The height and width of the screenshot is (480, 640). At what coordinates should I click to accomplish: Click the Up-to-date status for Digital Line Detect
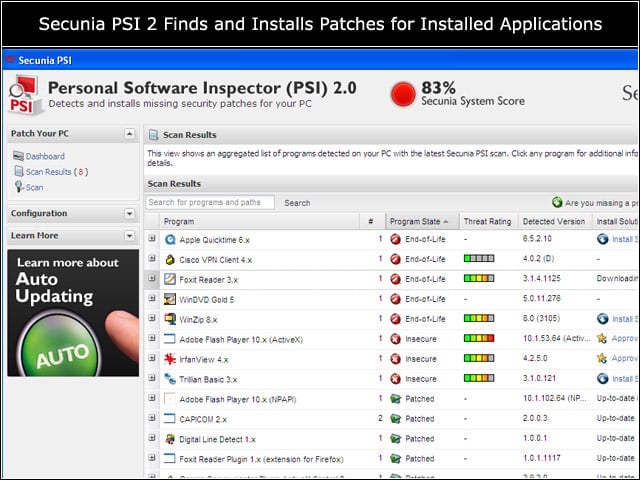616,438
